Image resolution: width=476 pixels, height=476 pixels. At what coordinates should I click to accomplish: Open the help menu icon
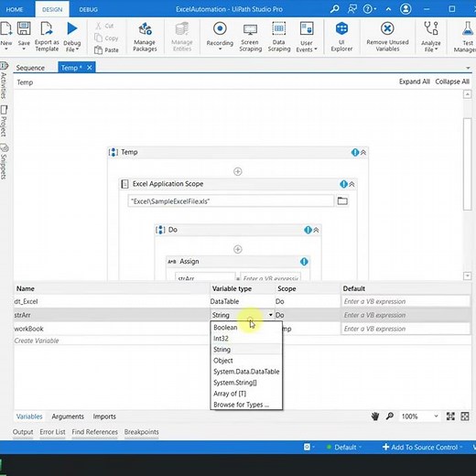[x=369, y=9]
